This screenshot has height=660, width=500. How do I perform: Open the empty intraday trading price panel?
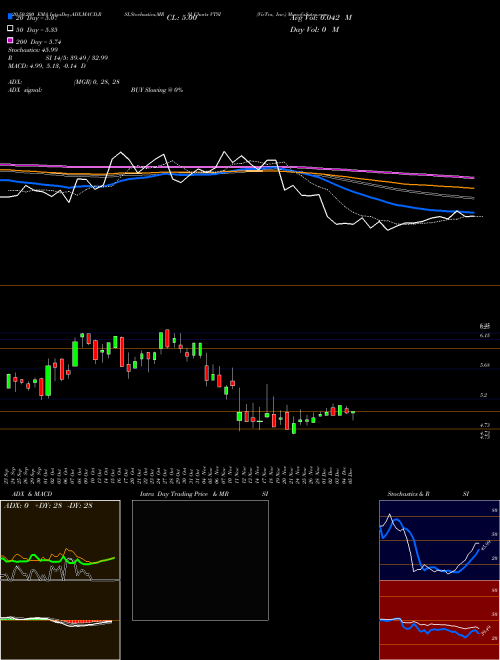pos(200,560)
